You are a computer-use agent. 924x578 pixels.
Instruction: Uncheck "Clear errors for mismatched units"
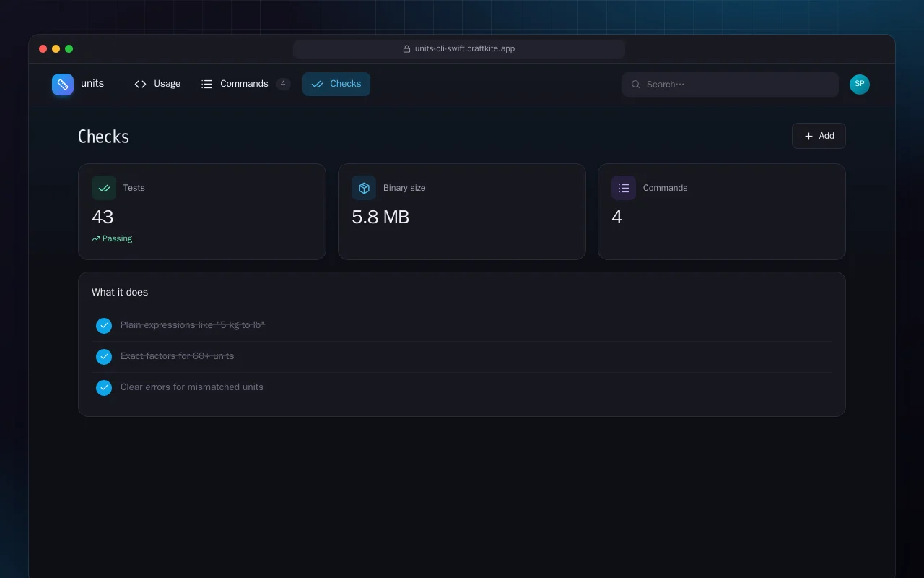click(x=104, y=388)
